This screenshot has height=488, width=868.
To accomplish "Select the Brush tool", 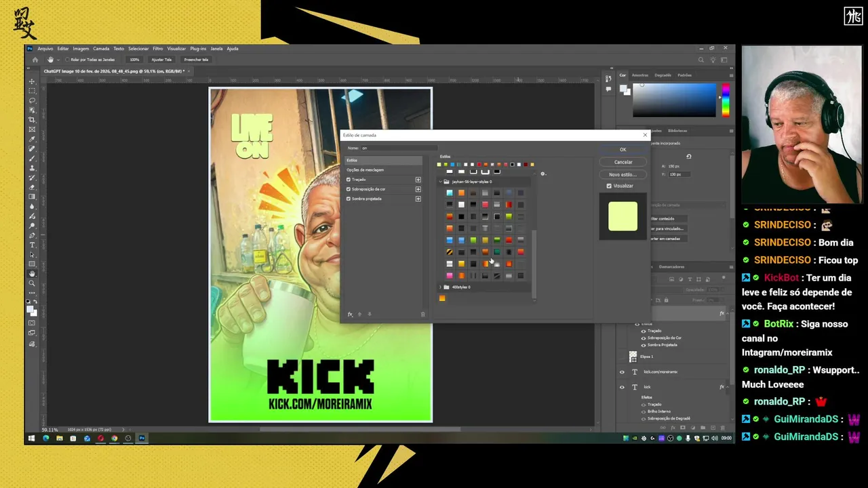I will coord(32,158).
